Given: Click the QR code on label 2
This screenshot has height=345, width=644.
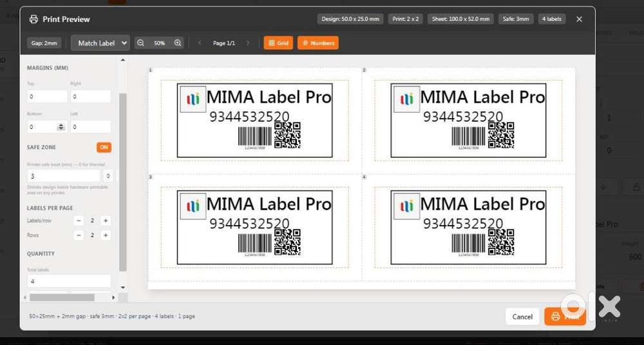Looking at the screenshot, I should coord(501,135).
